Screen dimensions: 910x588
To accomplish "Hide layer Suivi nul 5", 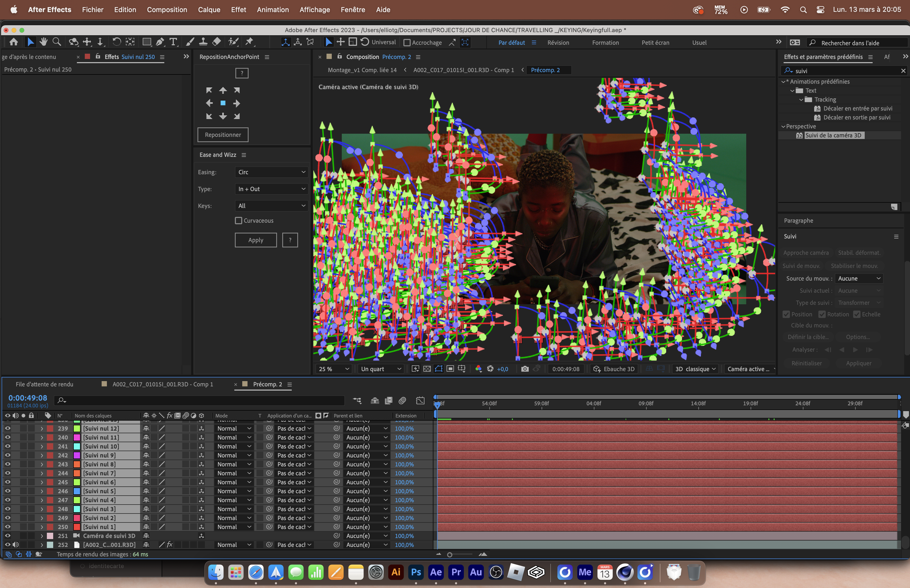I will pyautogui.click(x=7, y=491).
